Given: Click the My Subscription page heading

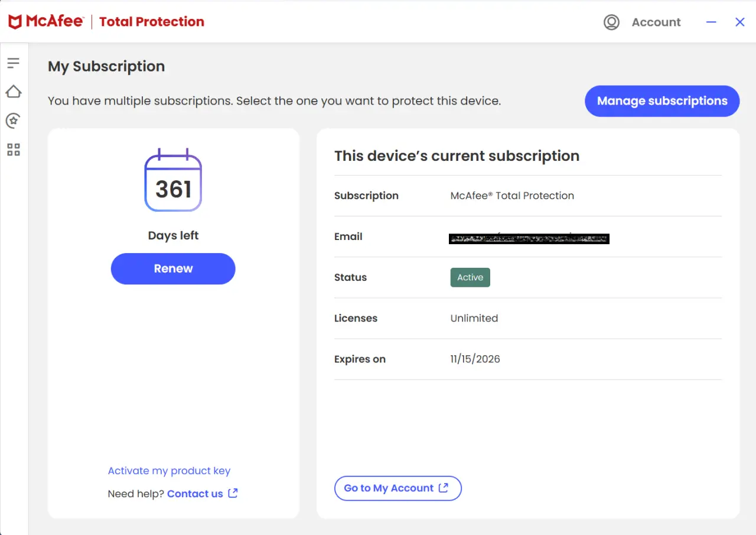Looking at the screenshot, I should [x=106, y=66].
